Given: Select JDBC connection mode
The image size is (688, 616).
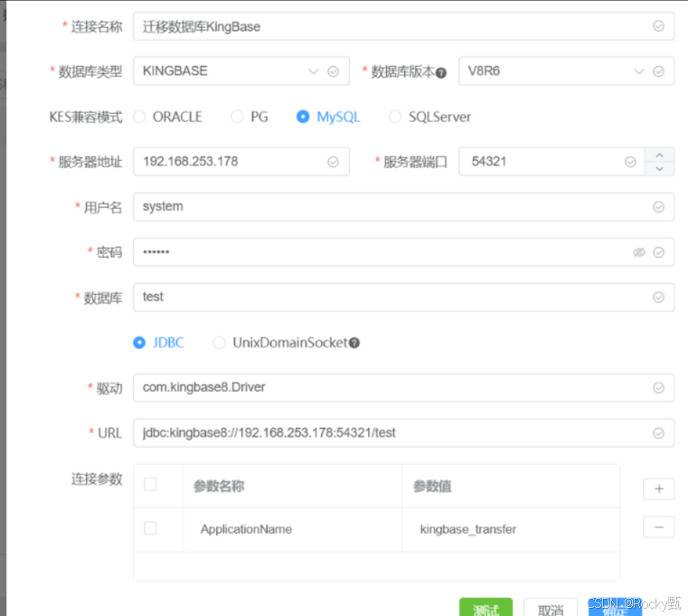Looking at the screenshot, I should [158, 343].
